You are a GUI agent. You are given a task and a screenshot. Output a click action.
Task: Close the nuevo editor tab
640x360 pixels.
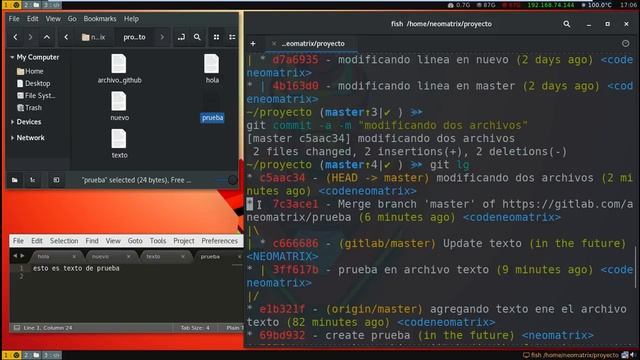[x=128, y=257]
